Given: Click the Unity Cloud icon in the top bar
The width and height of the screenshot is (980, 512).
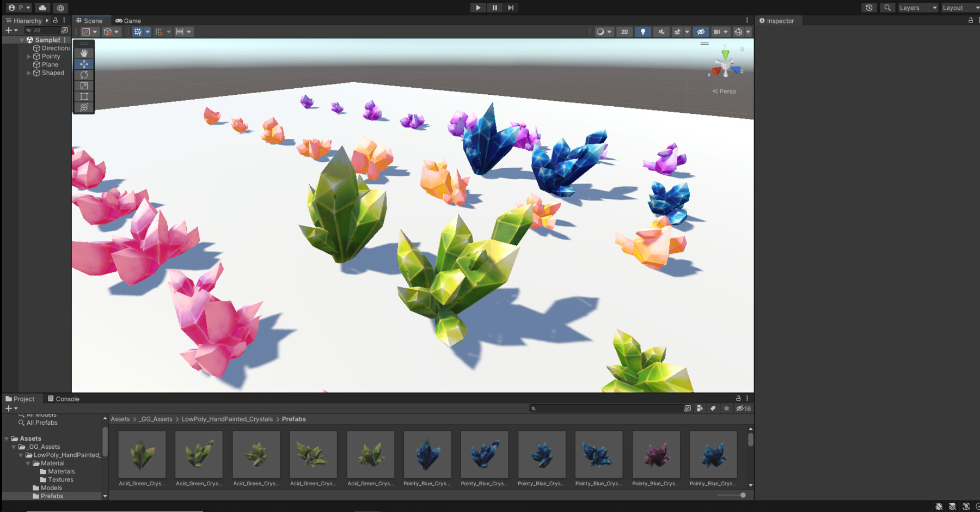Looking at the screenshot, I should (42, 8).
